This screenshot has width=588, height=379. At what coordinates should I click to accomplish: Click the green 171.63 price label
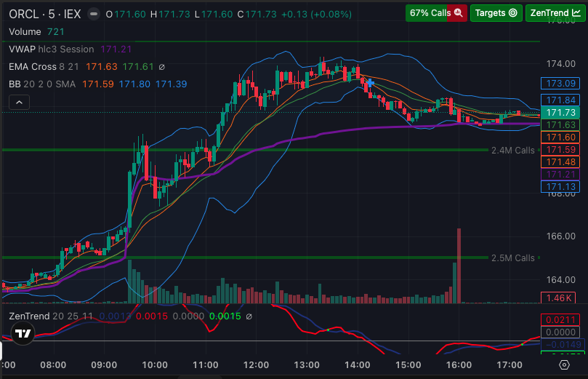click(x=560, y=125)
